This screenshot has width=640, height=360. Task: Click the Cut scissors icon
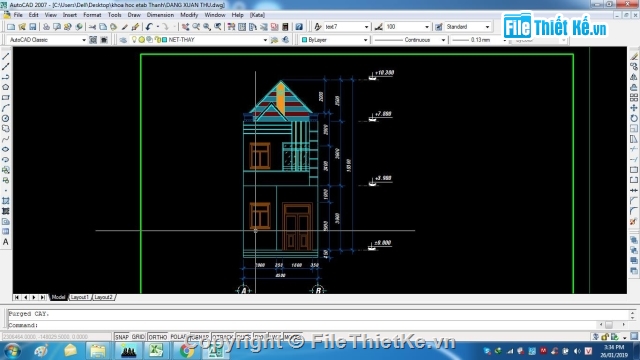(92, 27)
